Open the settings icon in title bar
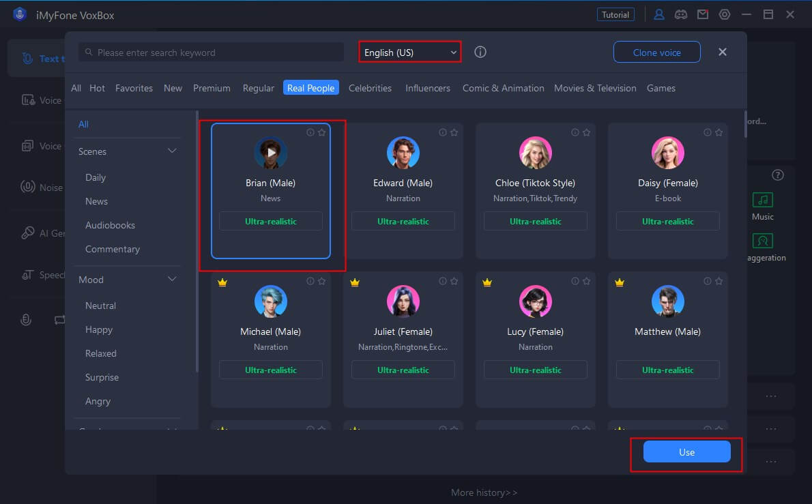The width and height of the screenshot is (812, 504). 725,14
